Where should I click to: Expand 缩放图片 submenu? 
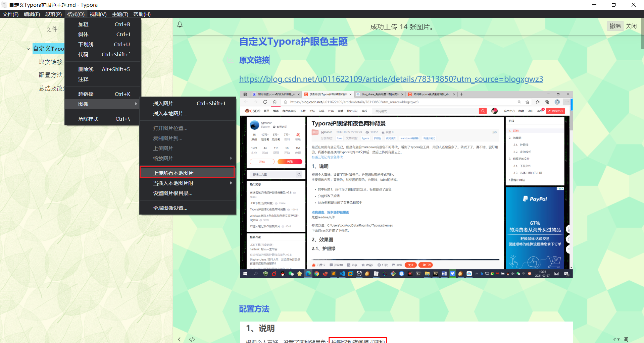188,159
